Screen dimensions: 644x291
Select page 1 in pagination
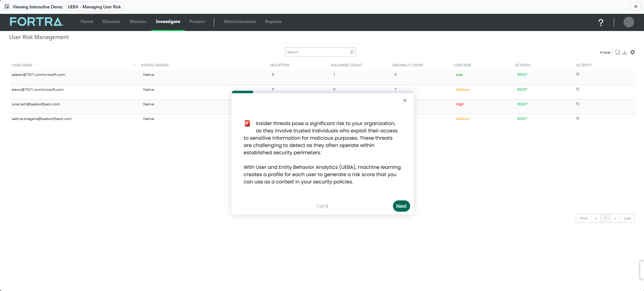coord(606,218)
